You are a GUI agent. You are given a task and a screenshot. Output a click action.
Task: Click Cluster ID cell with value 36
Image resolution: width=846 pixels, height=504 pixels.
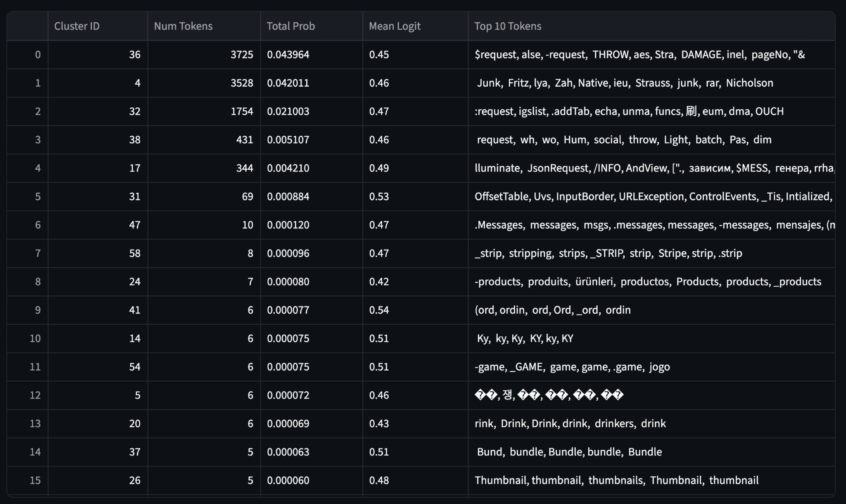(98, 55)
